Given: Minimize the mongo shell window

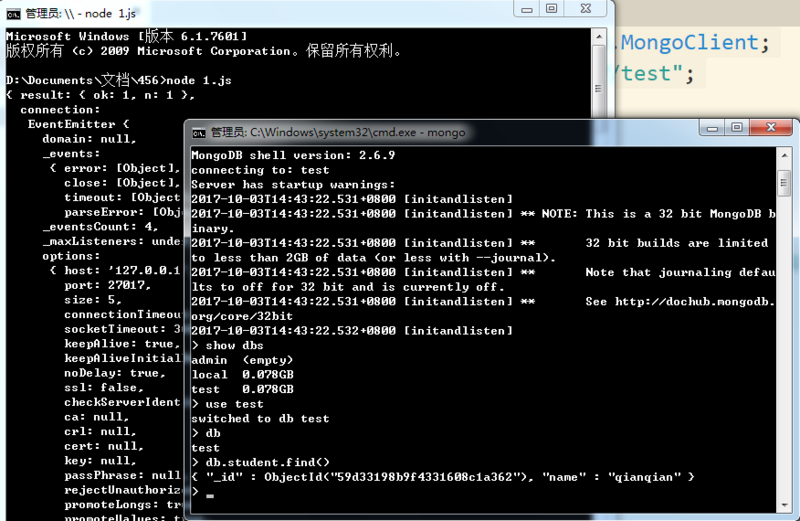Looking at the screenshot, I should coord(712,128).
